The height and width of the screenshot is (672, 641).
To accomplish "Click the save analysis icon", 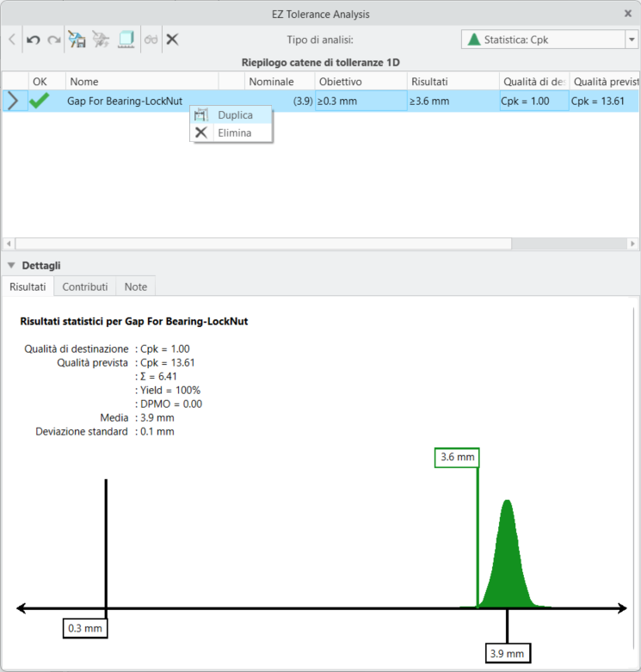I will point(77,40).
